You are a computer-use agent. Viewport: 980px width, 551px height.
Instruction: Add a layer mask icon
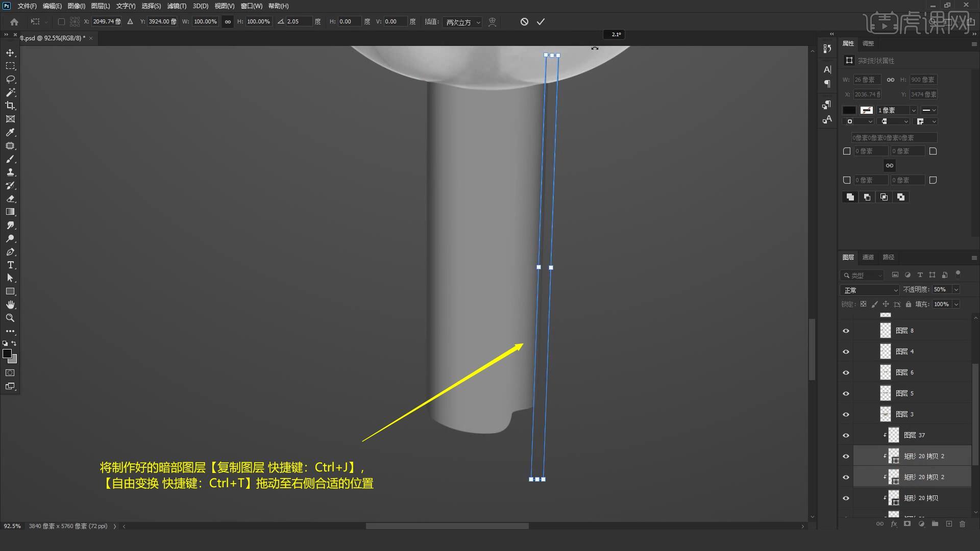tap(907, 524)
